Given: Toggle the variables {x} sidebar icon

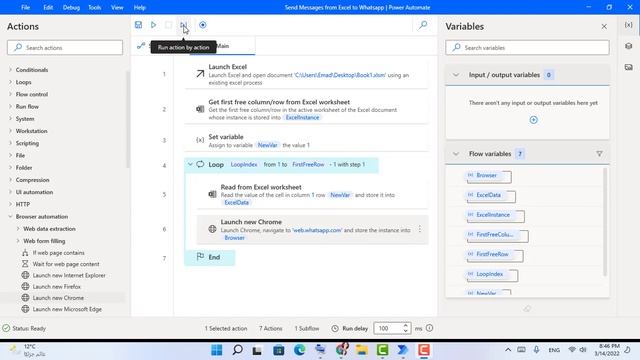Looking at the screenshot, I should 629,25.
